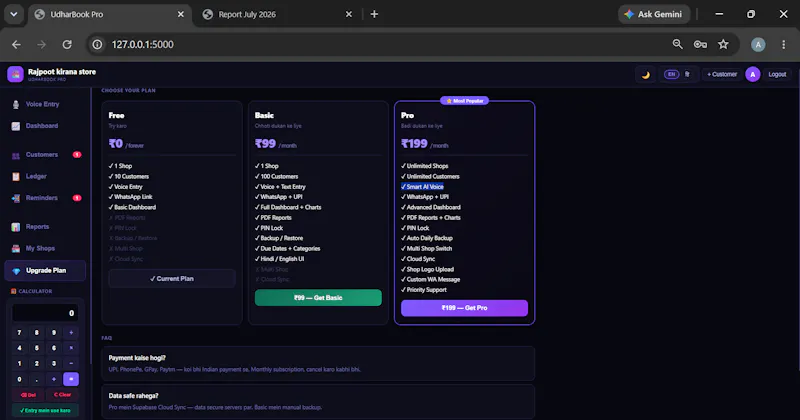The height and width of the screenshot is (420, 800).
Task: Tap calculator key 2
Action: coord(37,364)
